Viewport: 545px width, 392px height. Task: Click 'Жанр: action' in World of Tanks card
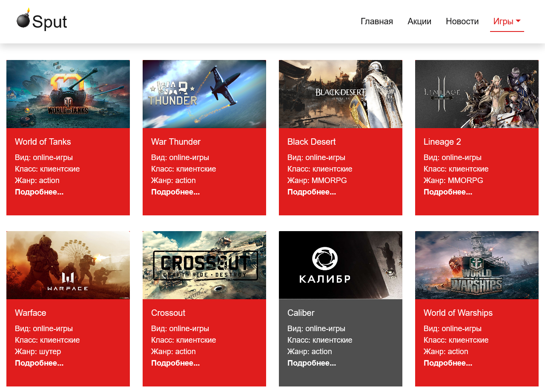37,180
